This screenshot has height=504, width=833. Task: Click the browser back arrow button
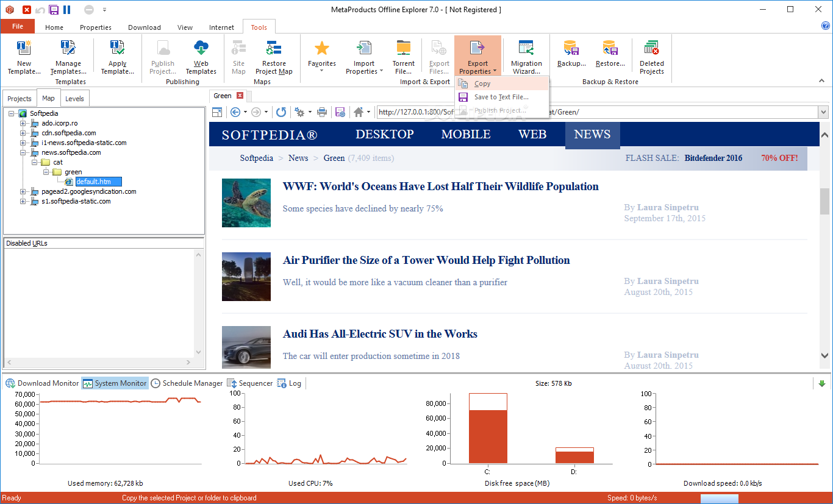pos(236,112)
